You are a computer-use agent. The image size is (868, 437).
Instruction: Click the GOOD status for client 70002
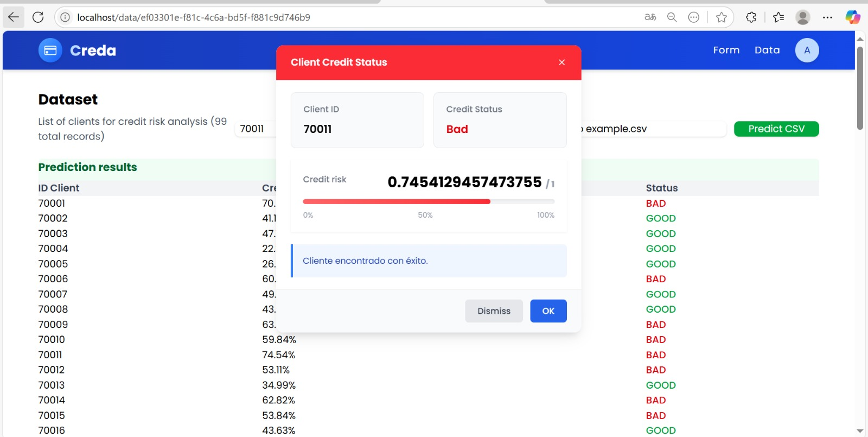click(661, 218)
